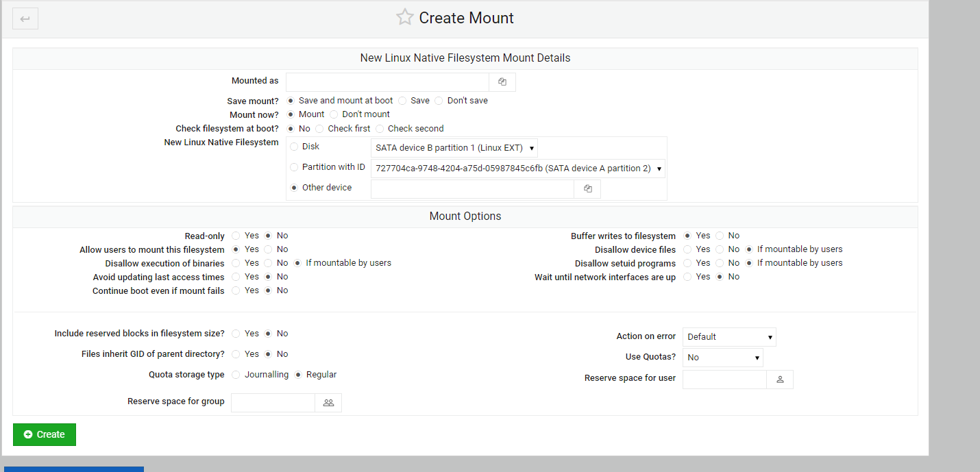Open directory chooser beside Mounted as field
The height and width of the screenshot is (472, 980).
[x=502, y=82]
